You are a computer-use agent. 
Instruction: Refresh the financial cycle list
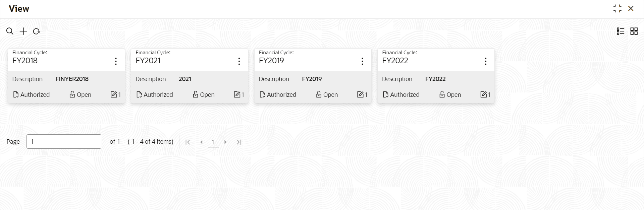point(37,31)
